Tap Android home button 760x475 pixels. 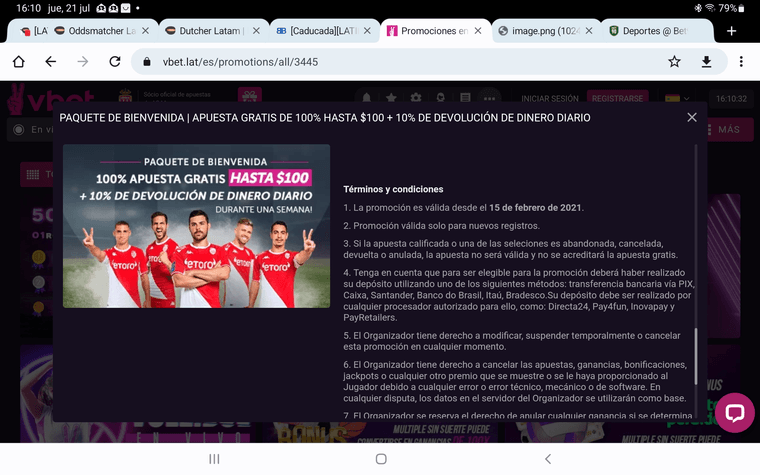click(381, 459)
